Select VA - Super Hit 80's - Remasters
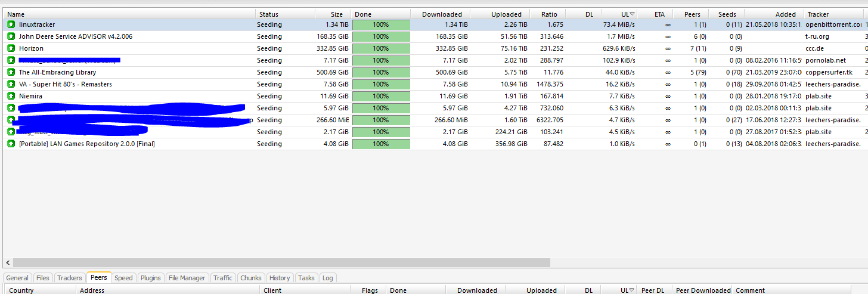868x294 pixels. pos(66,84)
